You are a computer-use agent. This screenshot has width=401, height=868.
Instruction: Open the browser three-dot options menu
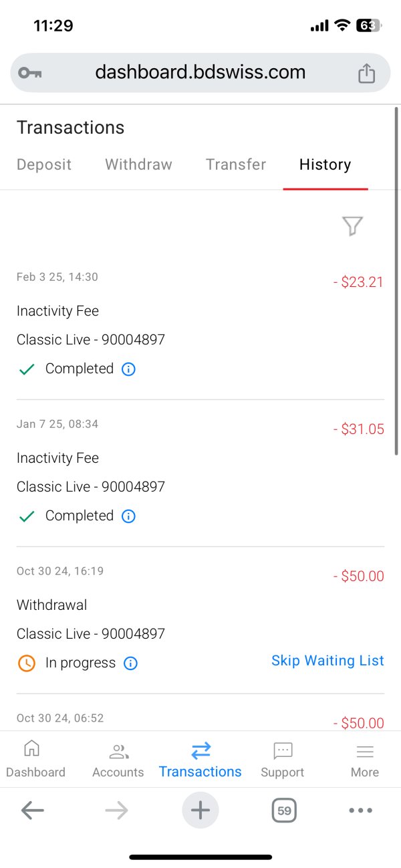361,810
